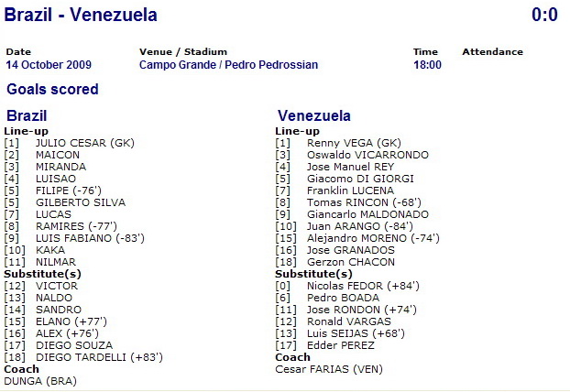Select the Brazil team heading
Image resolution: width=570 pixels, height=392 pixels.
[x=27, y=115]
